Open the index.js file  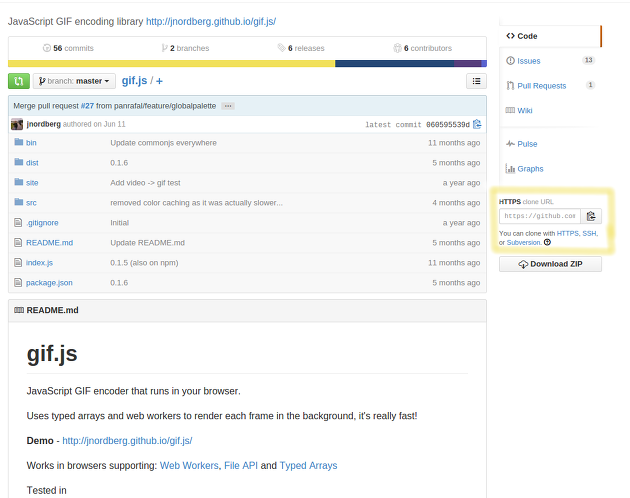point(39,263)
